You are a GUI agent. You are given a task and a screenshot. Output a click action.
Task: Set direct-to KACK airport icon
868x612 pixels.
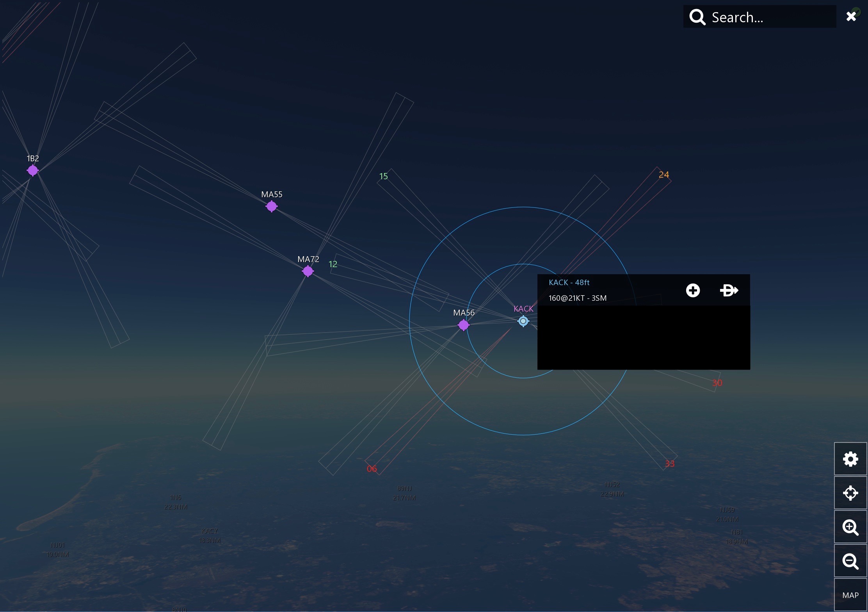[729, 290]
